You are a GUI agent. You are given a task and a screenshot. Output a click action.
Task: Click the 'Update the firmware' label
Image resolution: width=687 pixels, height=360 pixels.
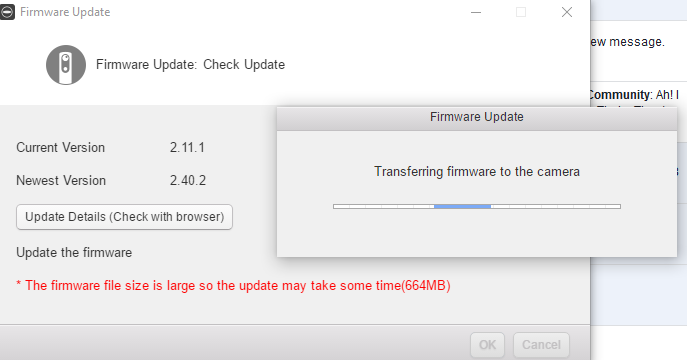pos(74,253)
